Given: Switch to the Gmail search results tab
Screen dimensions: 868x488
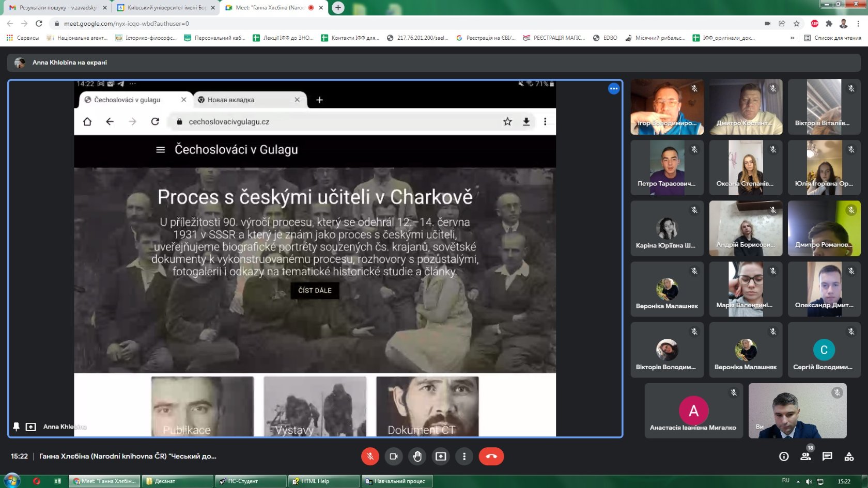Looking at the screenshot, I should (58, 8).
